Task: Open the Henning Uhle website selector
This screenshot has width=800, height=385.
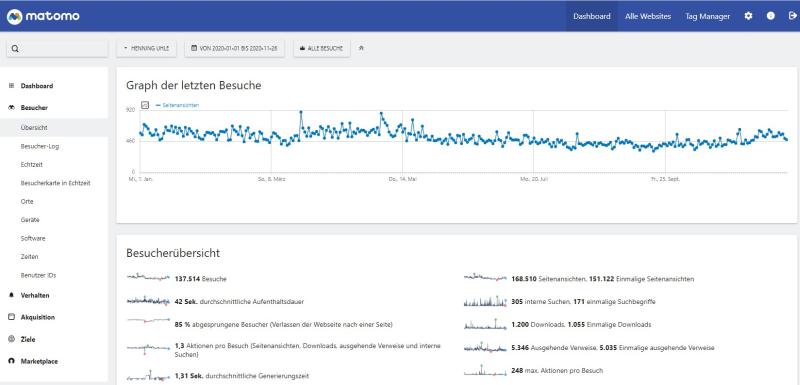Action: 146,48
